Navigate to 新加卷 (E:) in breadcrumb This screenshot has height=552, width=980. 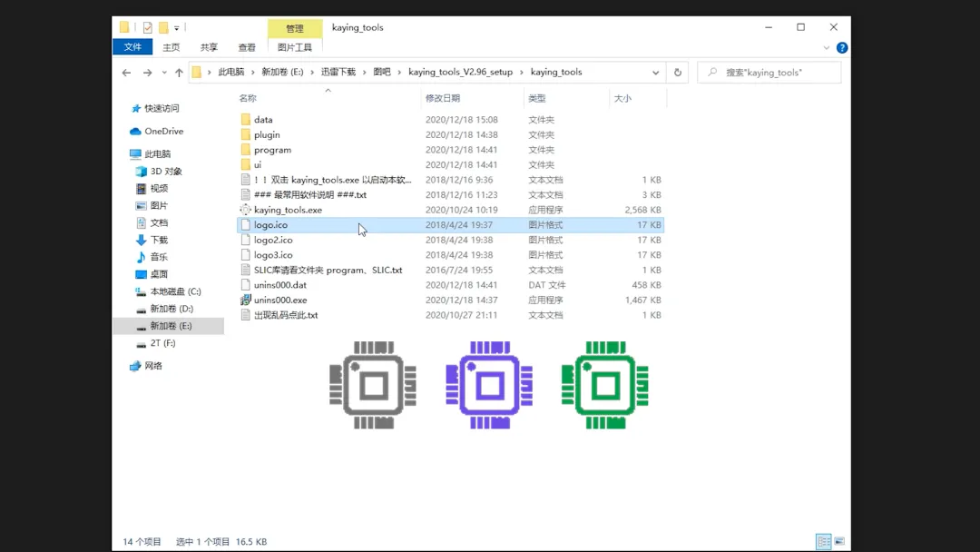pyautogui.click(x=282, y=72)
